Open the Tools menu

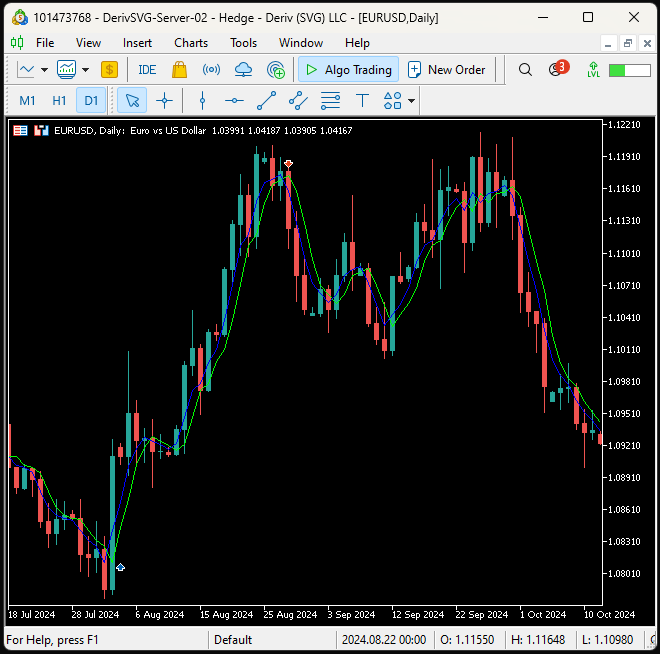point(243,43)
